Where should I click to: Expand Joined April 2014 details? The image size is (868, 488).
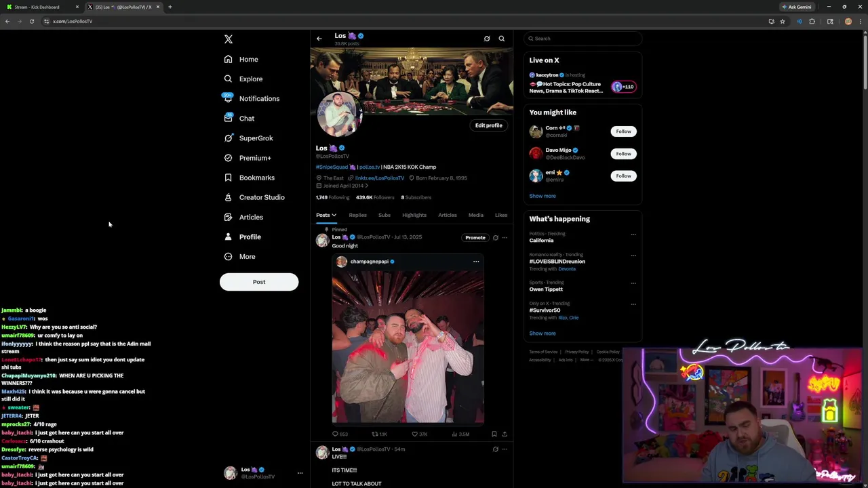[342, 186]
